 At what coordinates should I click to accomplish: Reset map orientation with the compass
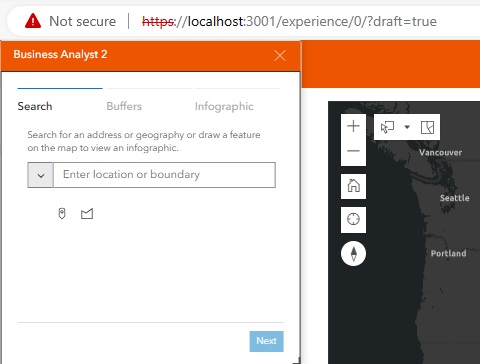tap(353, 253)
